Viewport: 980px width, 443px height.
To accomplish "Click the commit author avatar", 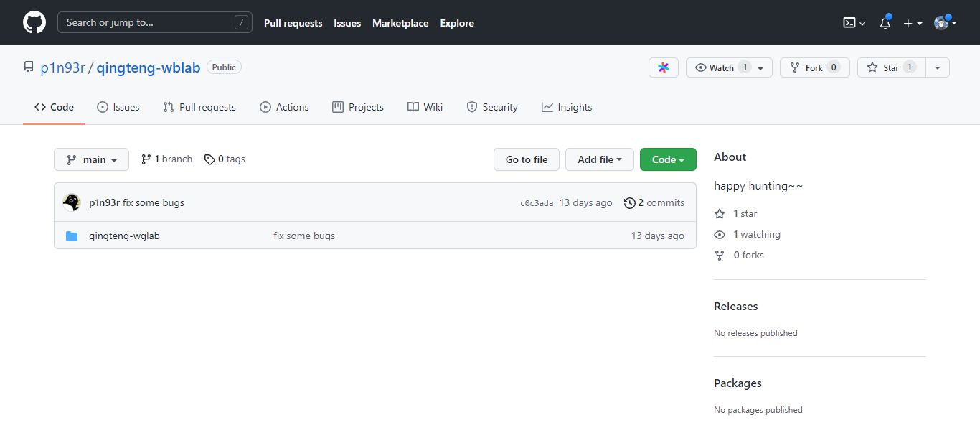I will click(72, 202).
